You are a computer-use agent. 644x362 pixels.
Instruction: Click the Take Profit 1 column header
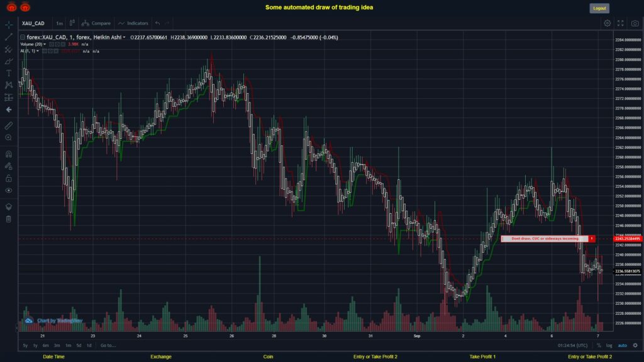point(482,357)
